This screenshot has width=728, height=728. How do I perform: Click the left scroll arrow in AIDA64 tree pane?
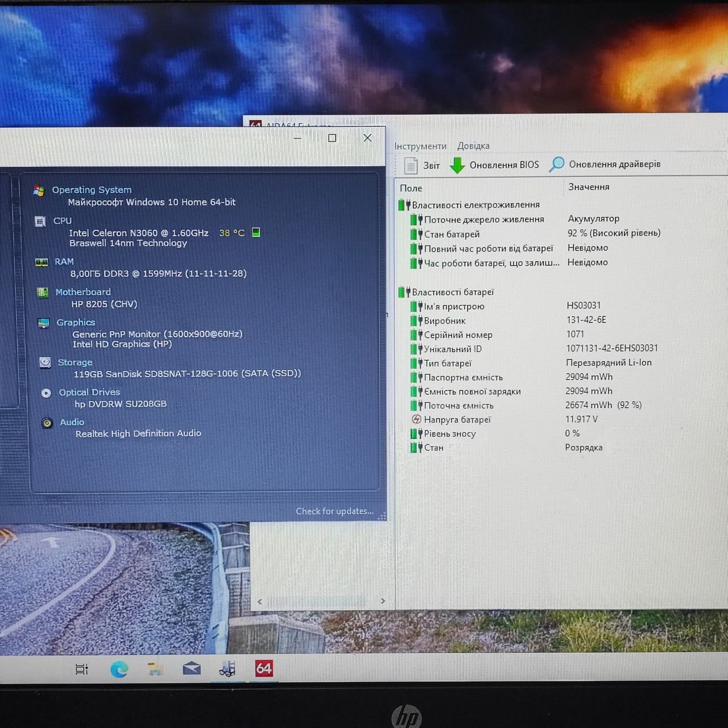pyautogui.click(x=260, y=601)
